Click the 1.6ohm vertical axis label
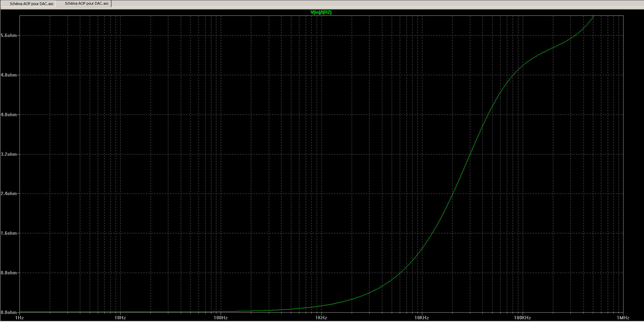This screenshot has height=322, width=644. click(9, 233)
